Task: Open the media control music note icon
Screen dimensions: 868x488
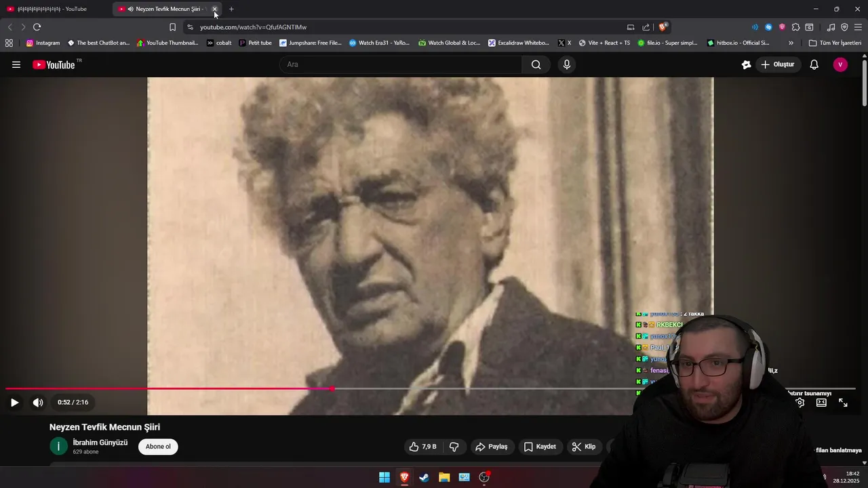Action: point(831,27)
